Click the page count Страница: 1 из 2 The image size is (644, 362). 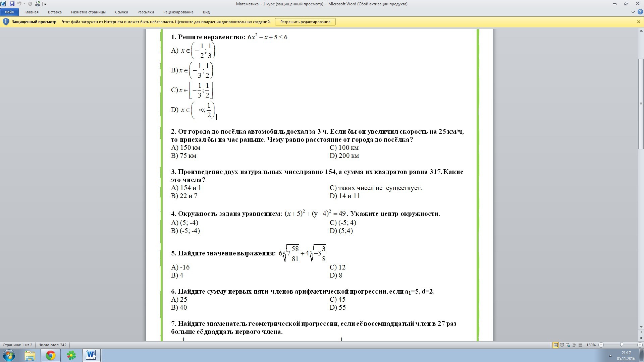[x=17, y=345]
